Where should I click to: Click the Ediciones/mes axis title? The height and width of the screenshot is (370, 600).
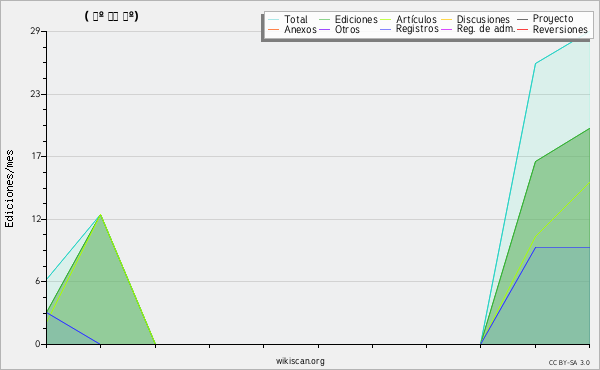[x=9, y=189]
